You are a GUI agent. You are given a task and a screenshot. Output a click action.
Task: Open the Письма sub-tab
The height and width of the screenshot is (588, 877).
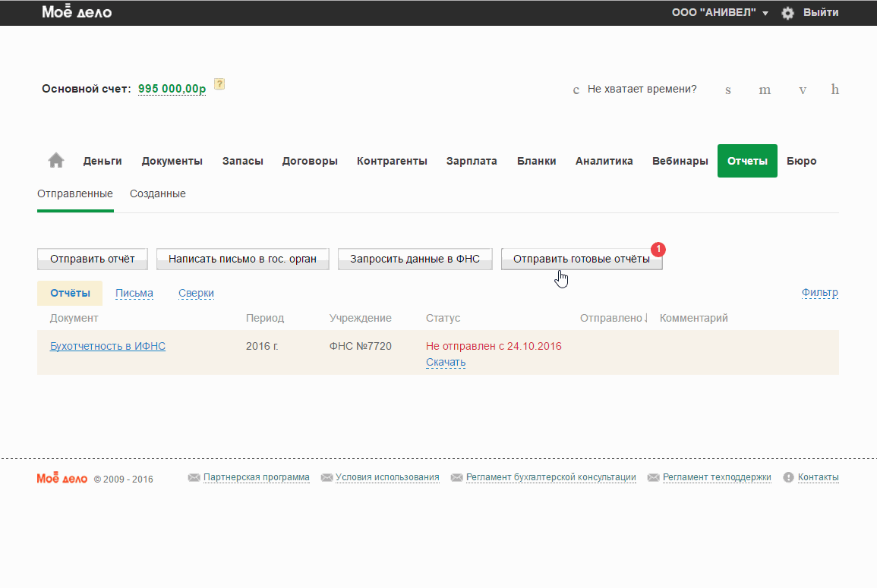(x=134, y=294)
